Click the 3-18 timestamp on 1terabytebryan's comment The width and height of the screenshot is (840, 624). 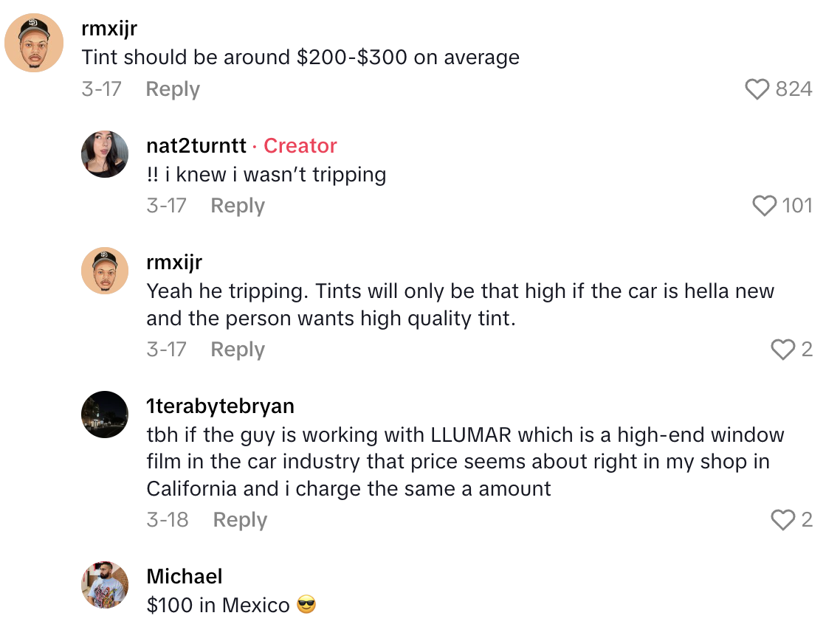tap(168, 519)
